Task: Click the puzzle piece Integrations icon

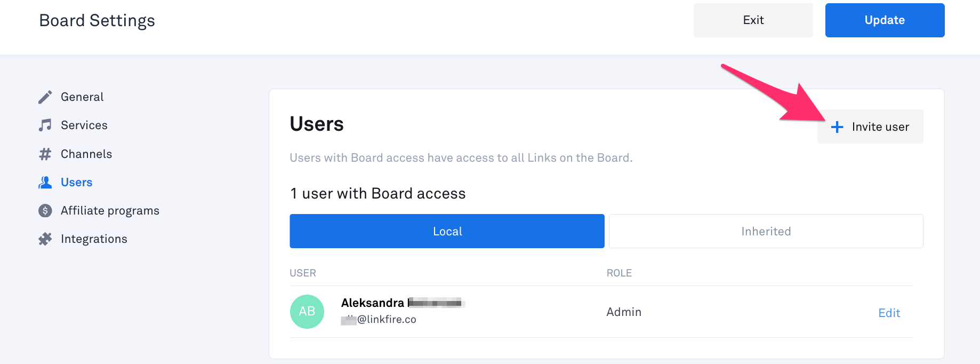Action: [45, 239]
